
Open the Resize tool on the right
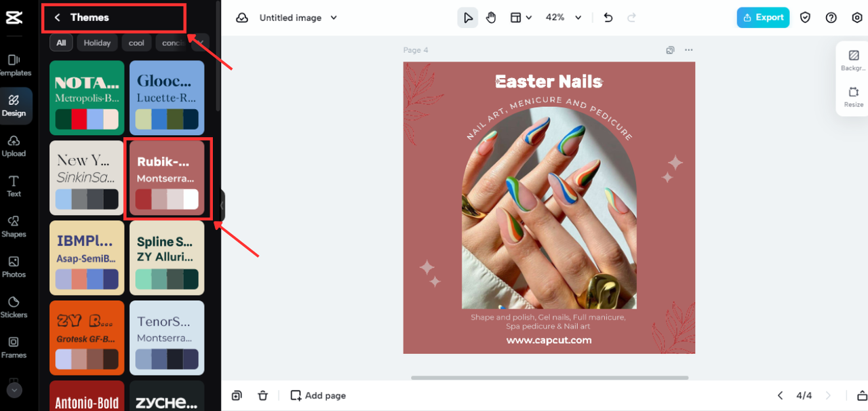[853, 97]
